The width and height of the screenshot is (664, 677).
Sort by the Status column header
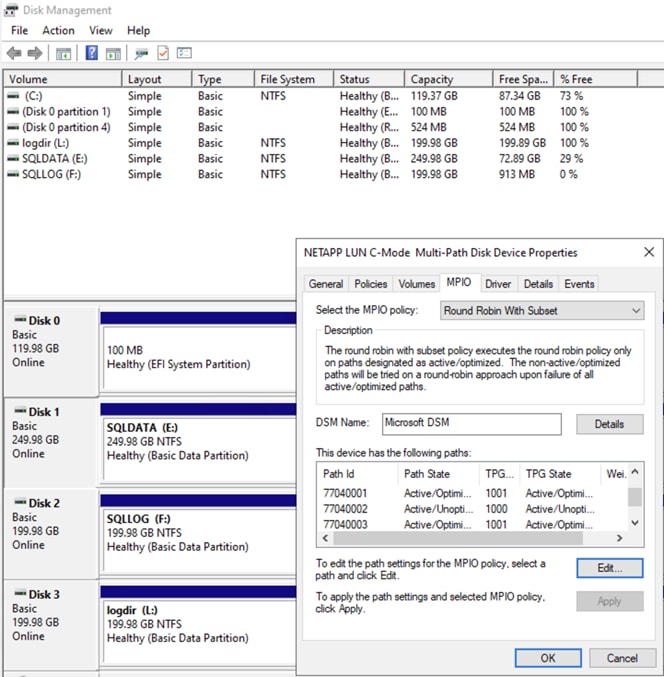click(x=369, y=79)
